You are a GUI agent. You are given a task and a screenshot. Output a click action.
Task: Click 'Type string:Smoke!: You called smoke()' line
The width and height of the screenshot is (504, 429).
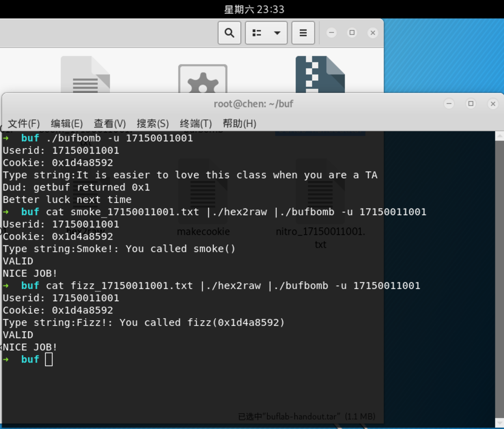click(119, 249)
